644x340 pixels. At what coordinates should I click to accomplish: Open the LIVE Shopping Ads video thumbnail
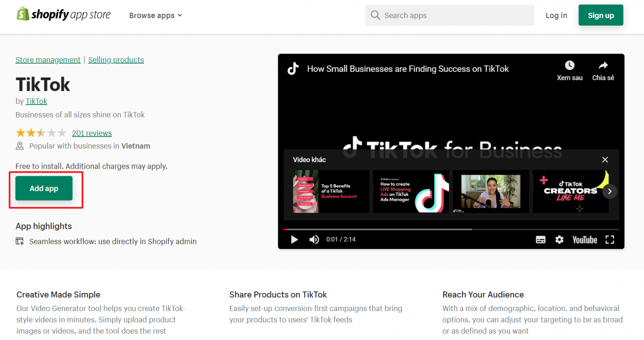click(411, 191)
